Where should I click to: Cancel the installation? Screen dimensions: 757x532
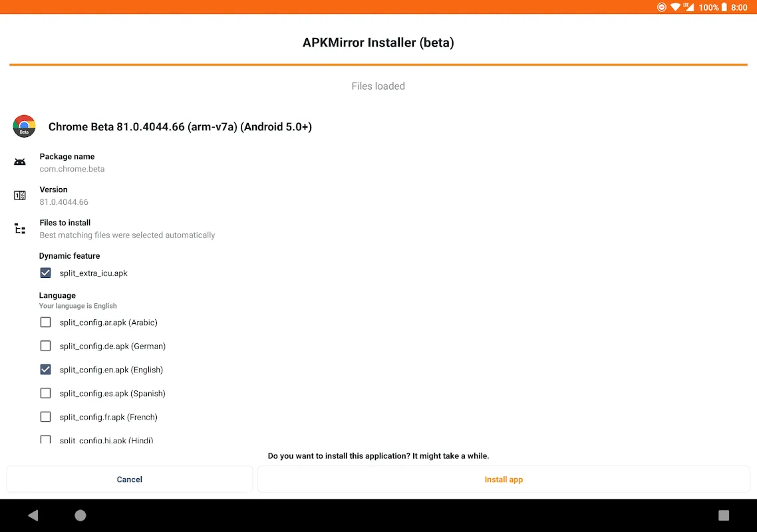(x=130, y=479)
